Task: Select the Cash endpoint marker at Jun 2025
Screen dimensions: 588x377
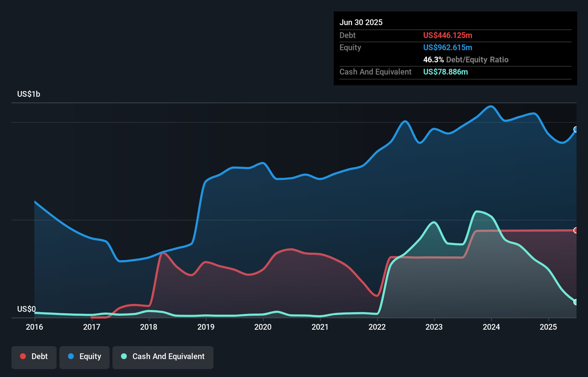Action: (x=576, y=302)
